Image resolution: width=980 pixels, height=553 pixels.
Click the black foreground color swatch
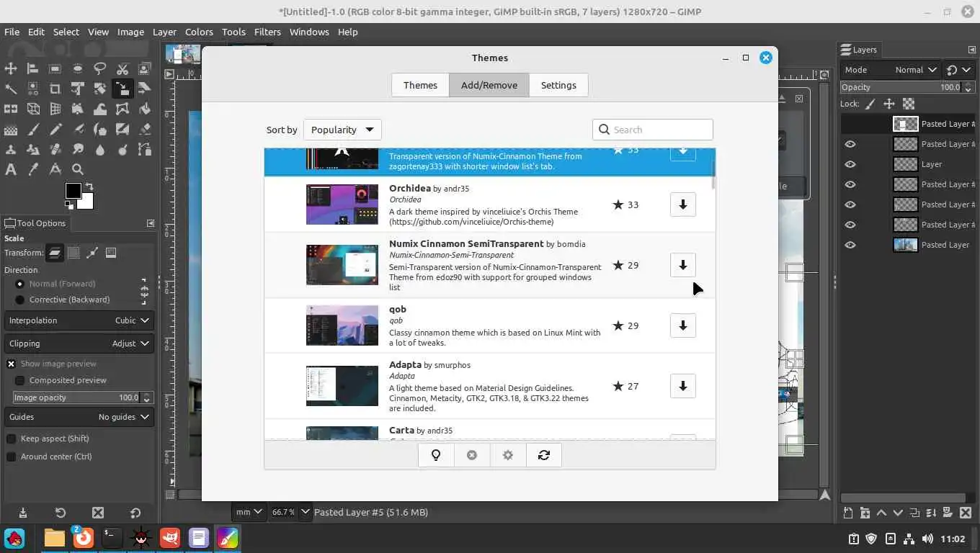73,190
